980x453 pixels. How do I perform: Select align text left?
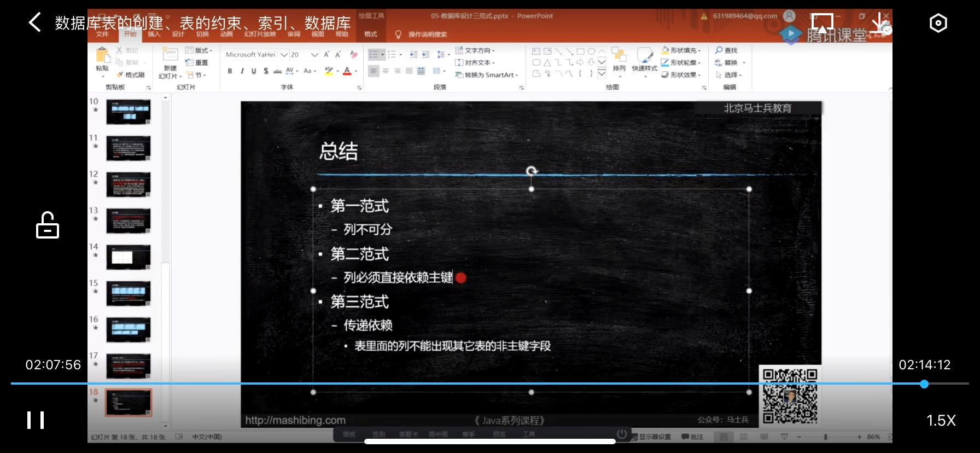[x=374, y=71]
